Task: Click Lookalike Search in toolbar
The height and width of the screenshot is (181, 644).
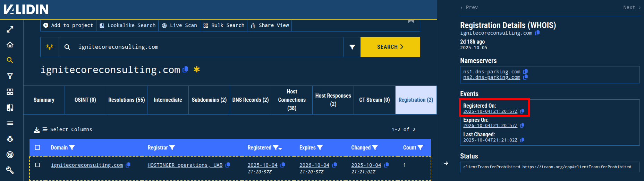Action: pos(127,25)
